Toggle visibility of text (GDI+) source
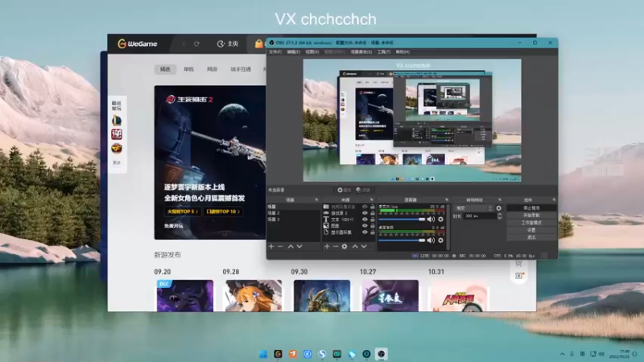644x362 pixels. click(x=365, y=220)
